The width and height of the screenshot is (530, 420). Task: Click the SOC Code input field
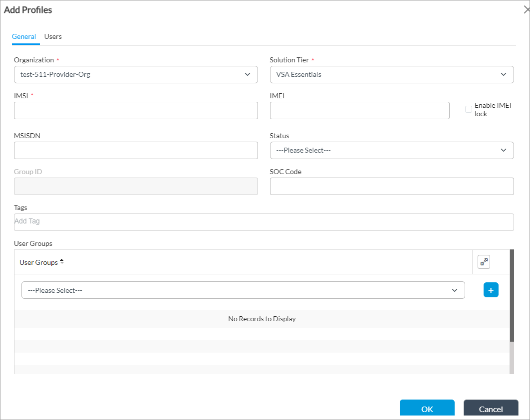[x=392, y=186]
